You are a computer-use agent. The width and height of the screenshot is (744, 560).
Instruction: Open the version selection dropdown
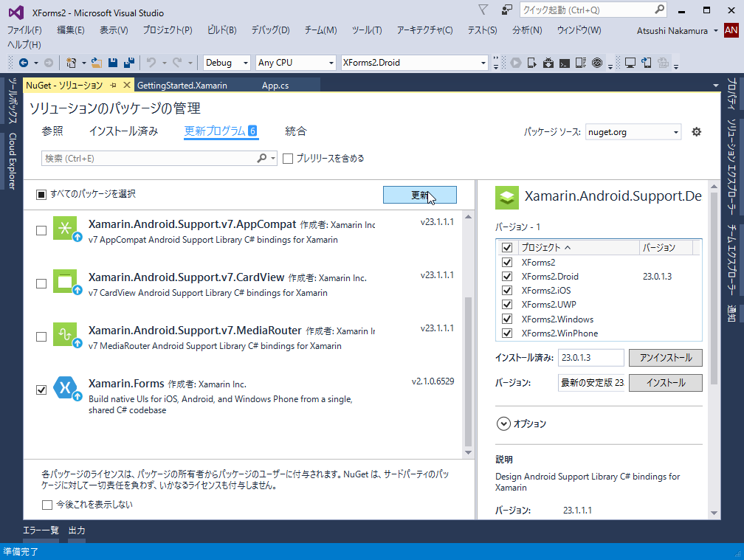[591, 383]
